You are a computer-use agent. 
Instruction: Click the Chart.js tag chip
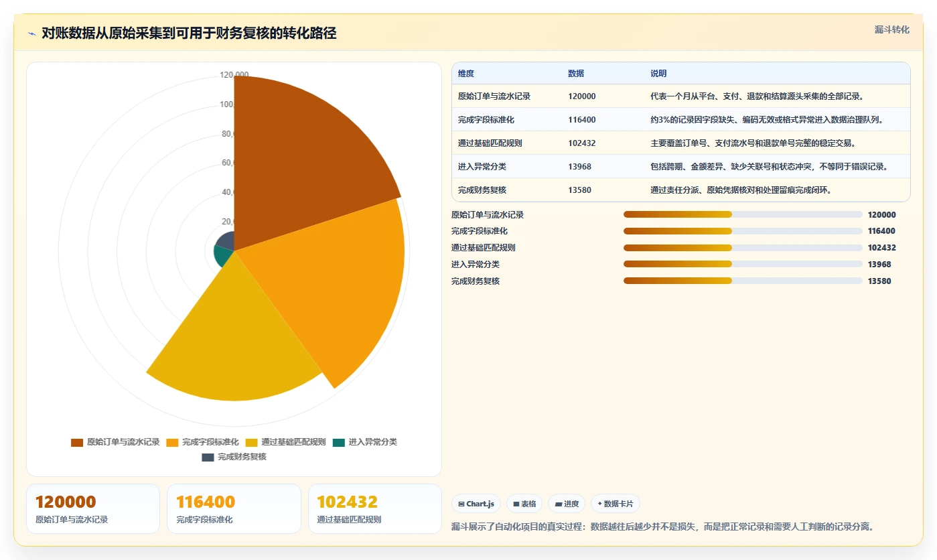476,504
